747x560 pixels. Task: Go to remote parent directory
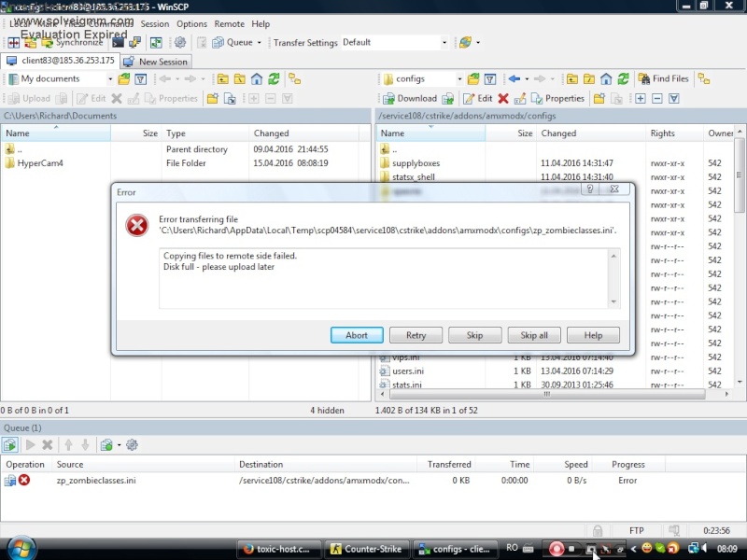572,79
